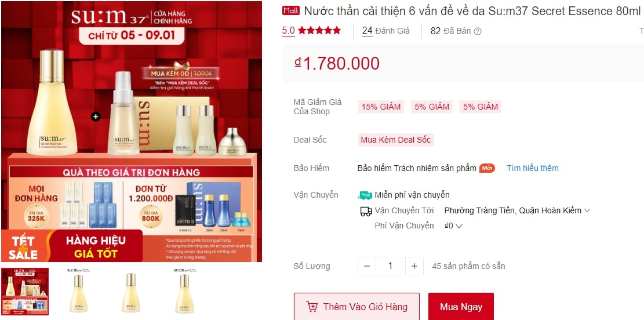The height and width of the screenshot is (320, 644).
Task: Click the delivery truck icon
Action: click(x=366, y=211)
